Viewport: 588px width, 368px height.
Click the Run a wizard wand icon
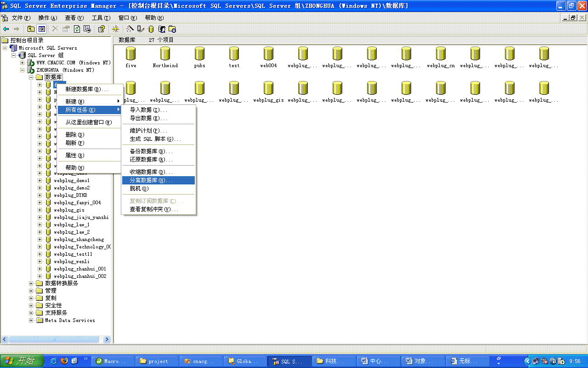[130, 29]
